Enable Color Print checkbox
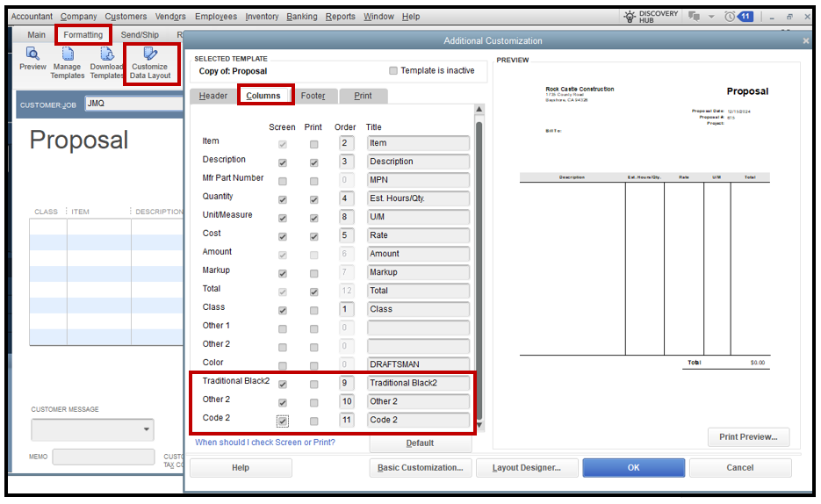The image size is (821, 504). (x=314, y=366)
